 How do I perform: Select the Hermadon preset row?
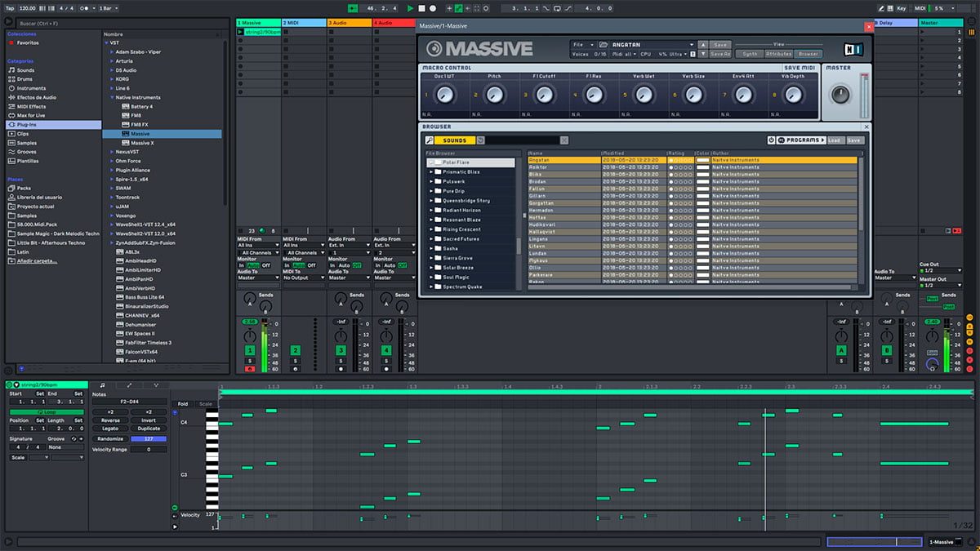point(693,210)
